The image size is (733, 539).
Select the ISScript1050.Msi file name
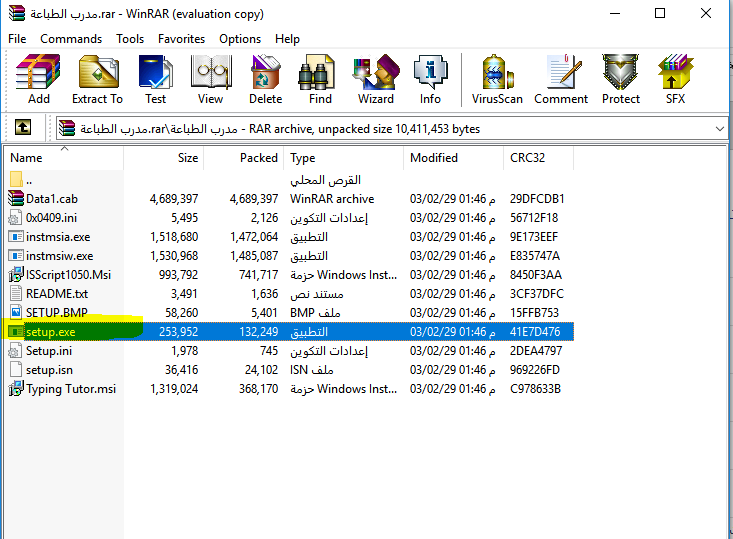[69, 275]
